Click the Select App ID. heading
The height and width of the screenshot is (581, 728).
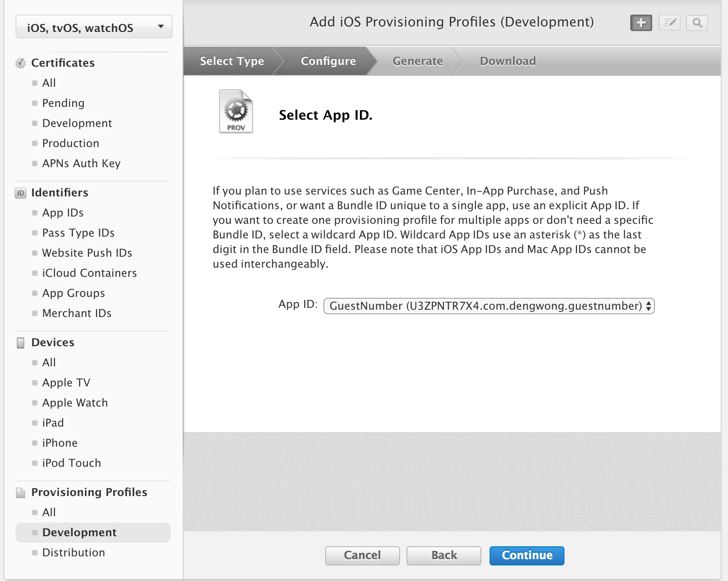pos(326,115)
